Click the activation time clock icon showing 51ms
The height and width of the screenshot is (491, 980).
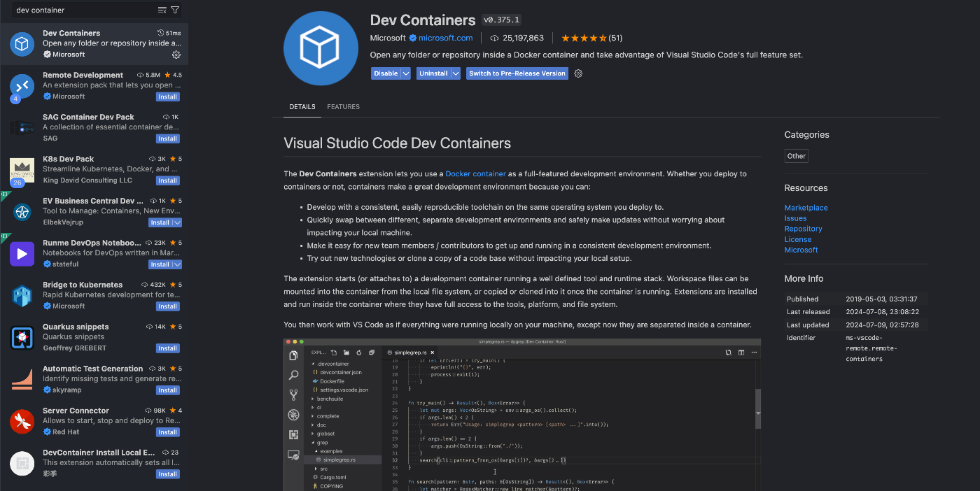[x=160, y=33]
